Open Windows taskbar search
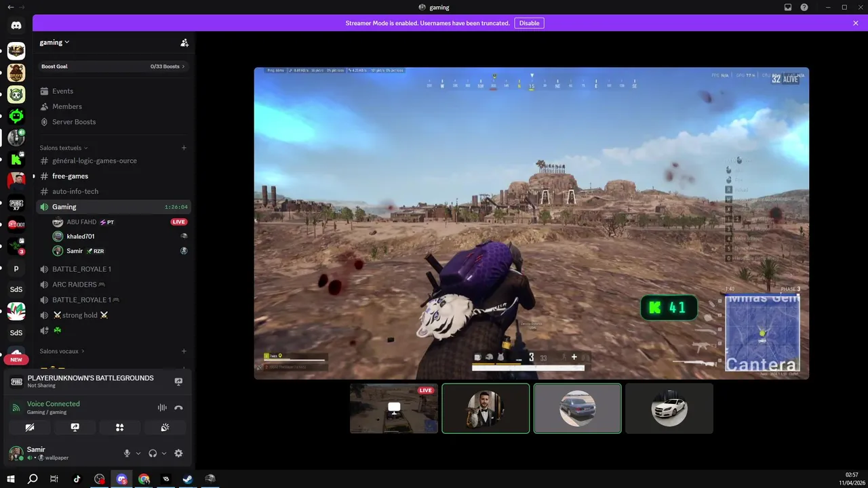The image size is (868, 488). point(33,479)
